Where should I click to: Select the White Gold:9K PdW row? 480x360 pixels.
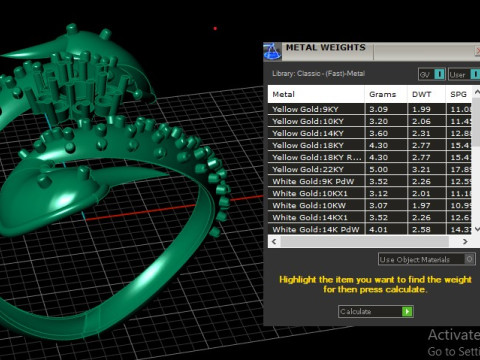click(x=370, y=181)
